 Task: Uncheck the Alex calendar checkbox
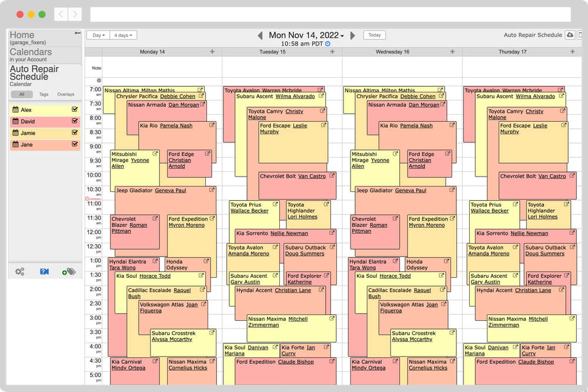coord(75,109)
